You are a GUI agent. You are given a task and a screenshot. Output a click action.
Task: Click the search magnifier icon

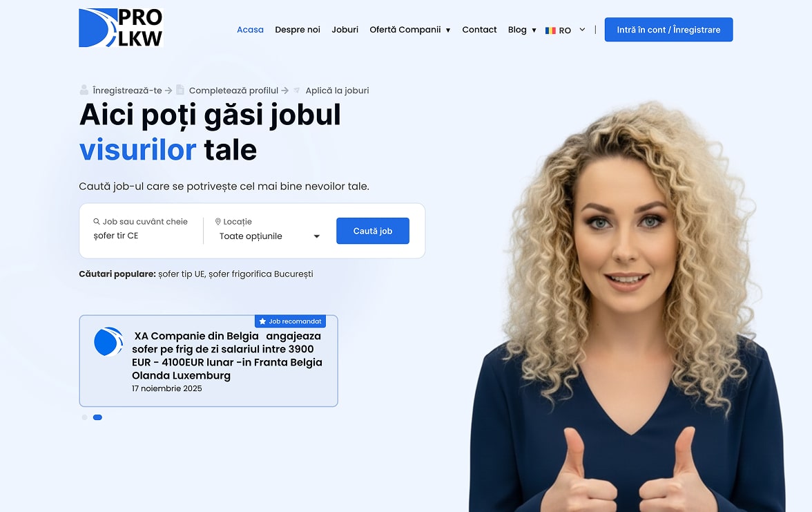pyautogui.click(x=97, y=221)
